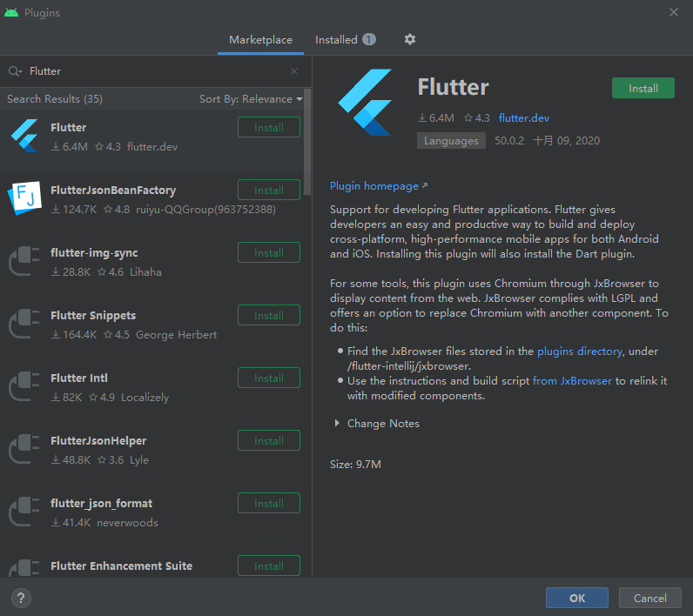Open search options magnifier icon
The height and width of the screenshot is (616, 693).
pyautogui.click(x=15, y=71)
